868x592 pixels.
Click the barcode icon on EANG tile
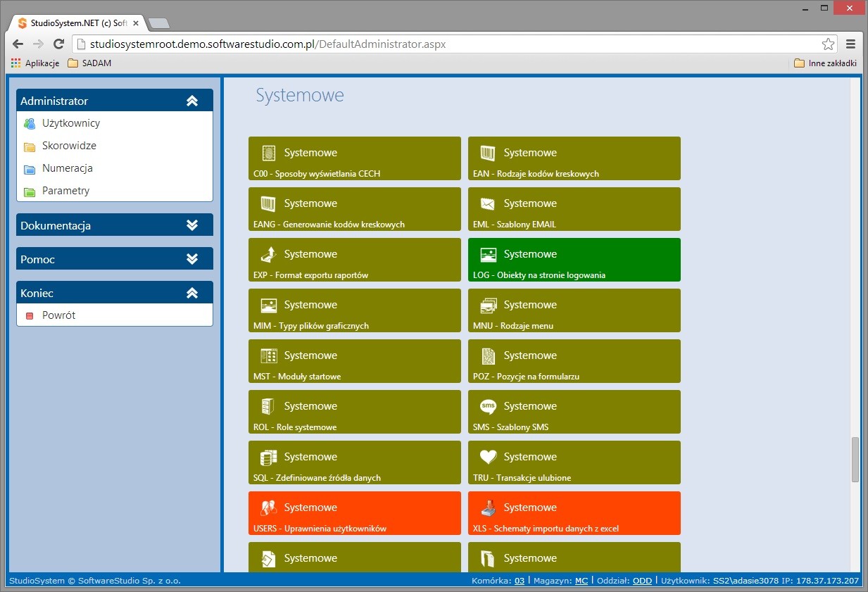(x=268, y=203)
